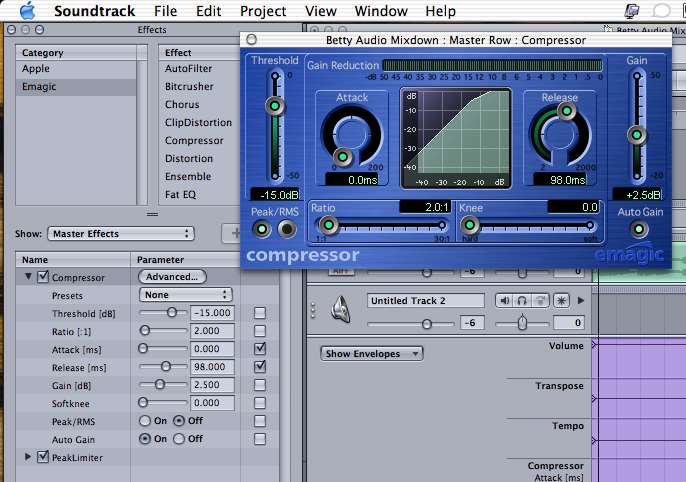Click the Gain [dB] value field
The image size is (686, 482).
coord(212,385)
